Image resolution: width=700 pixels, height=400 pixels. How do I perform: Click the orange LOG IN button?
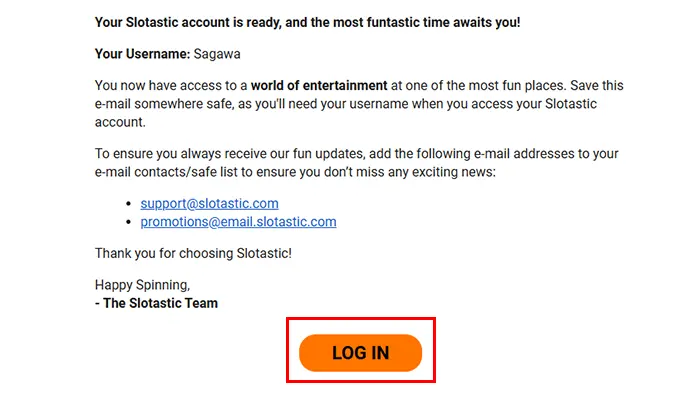pos(360,353)
